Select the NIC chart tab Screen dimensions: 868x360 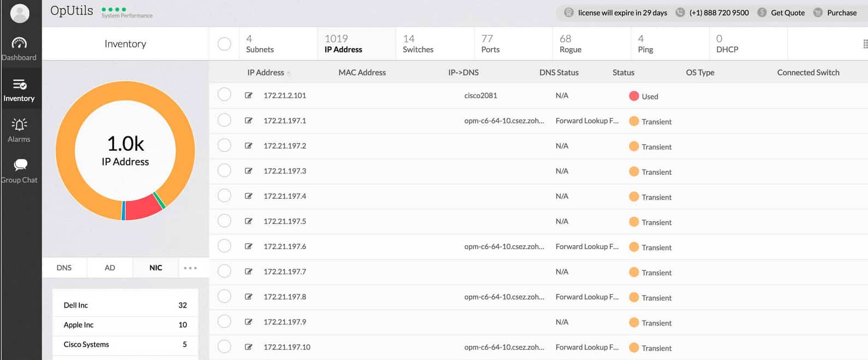tap(156, 268)
